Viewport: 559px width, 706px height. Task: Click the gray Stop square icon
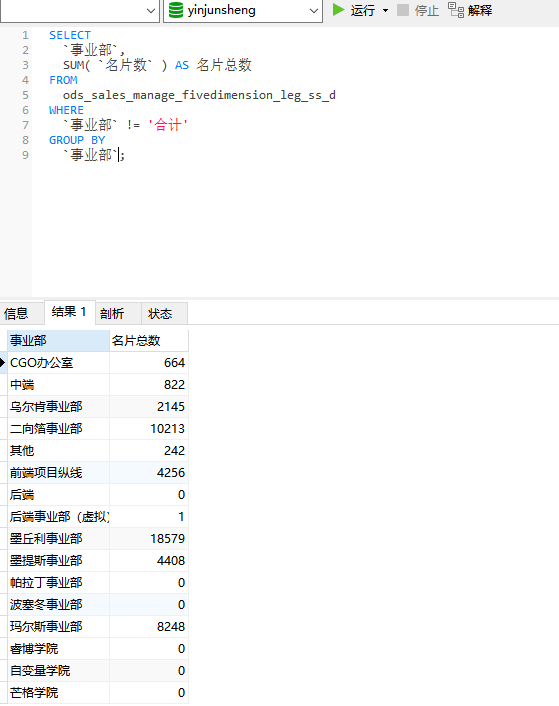(x=403, y=10)
